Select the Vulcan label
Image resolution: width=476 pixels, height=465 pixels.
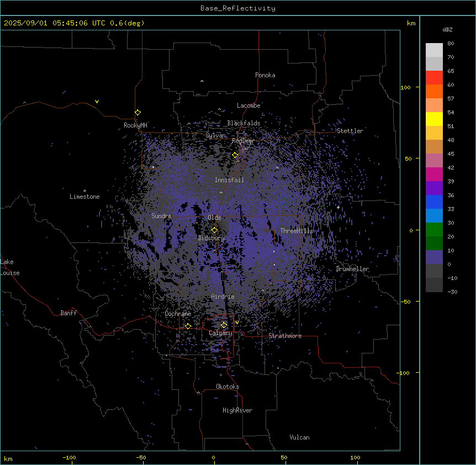(x=300, y=437)
